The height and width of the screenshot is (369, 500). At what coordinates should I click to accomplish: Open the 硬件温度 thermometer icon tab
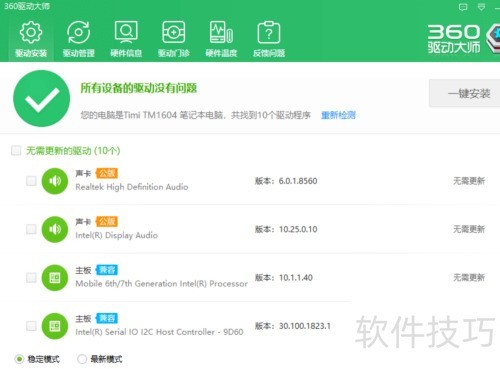pos(221,39)
